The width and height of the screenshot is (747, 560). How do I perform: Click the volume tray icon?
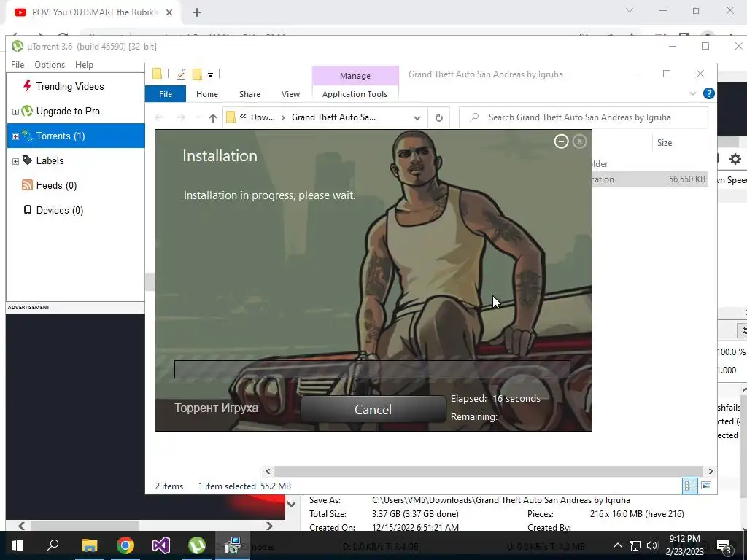click(651, 545)
